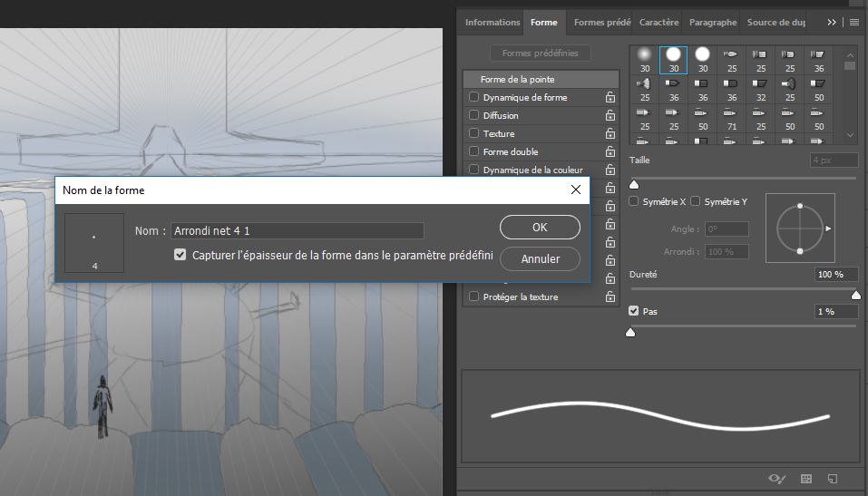Open the preset manager icon
This screenshot has width=868, height=496.
[x=805, y=478]
